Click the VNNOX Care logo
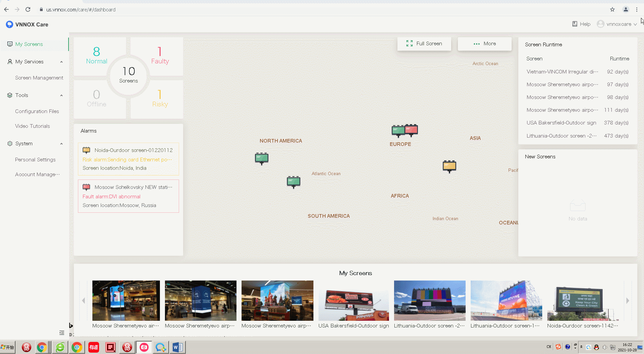This screenshot has height=354, width=644. click(27, 24)
